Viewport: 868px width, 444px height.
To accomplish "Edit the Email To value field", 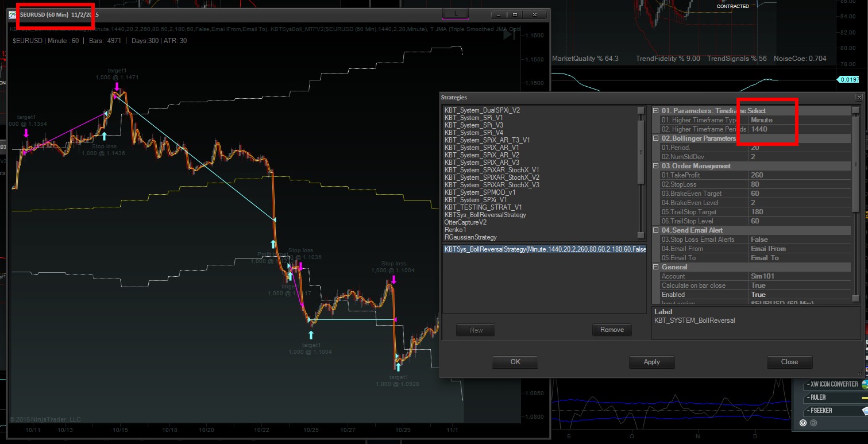I will [800, 258].
